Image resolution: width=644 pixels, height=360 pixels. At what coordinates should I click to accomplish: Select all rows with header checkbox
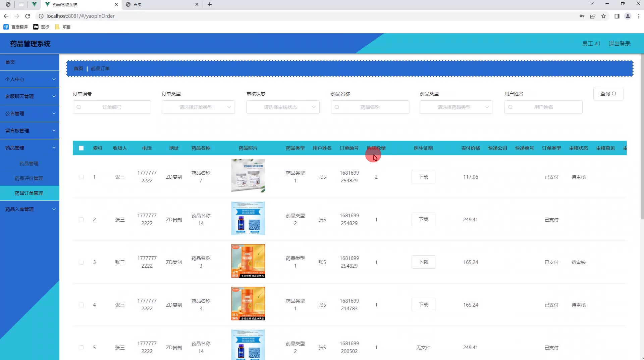(x=81, y=148)
